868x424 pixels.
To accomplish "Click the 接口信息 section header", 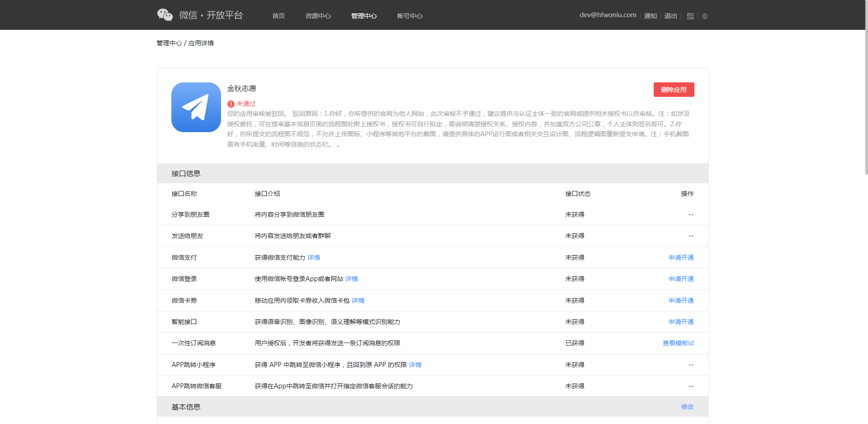I will click(433, 173).
